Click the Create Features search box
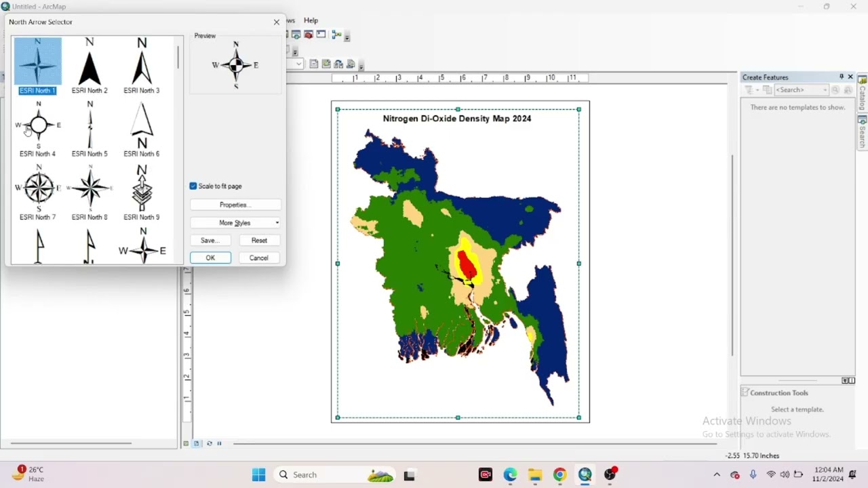The height and width of the screenshot is (488, 868). [802, 90]
